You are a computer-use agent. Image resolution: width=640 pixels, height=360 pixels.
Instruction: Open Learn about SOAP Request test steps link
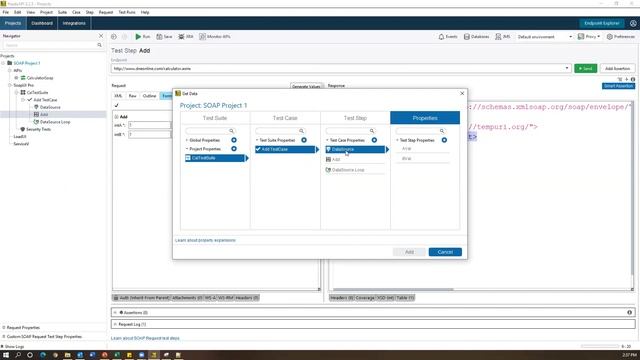click(145, 338)
